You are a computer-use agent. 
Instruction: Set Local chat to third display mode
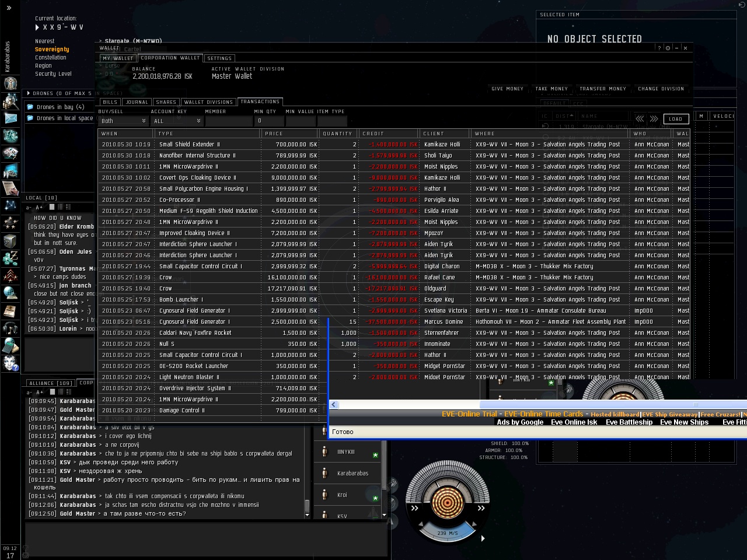coord(68,206)
